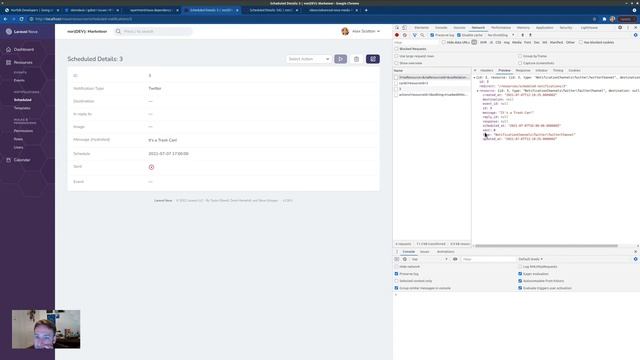Open Dashboard in the Nova sidebar
The image size is (640, 360).
coord(24,49)
